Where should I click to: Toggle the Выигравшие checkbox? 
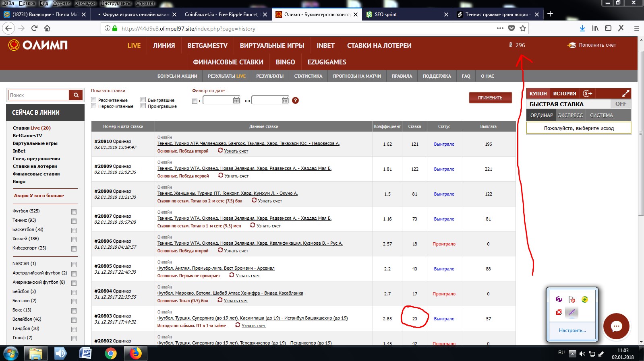pyautogui.click(x=143, y=100)
